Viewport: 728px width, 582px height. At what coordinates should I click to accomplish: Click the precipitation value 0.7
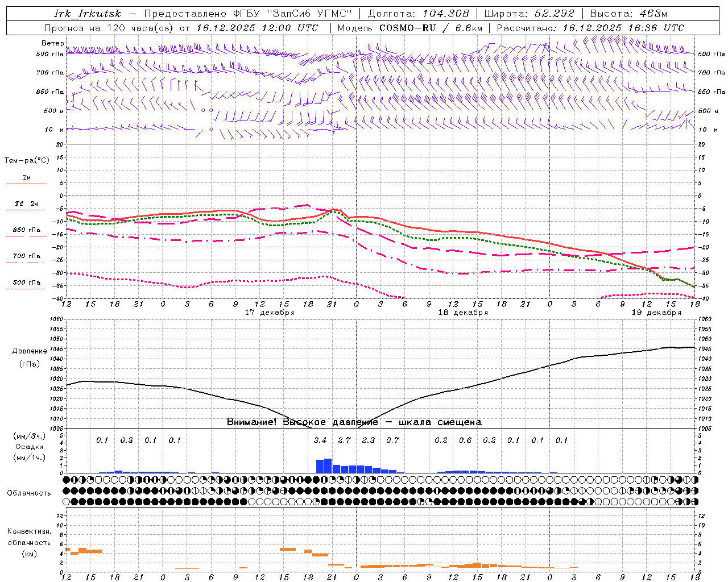click(x=393, y=440)
